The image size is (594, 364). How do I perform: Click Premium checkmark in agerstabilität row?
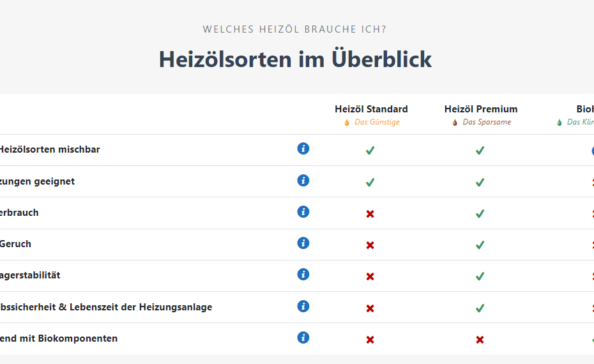[480, 277]
